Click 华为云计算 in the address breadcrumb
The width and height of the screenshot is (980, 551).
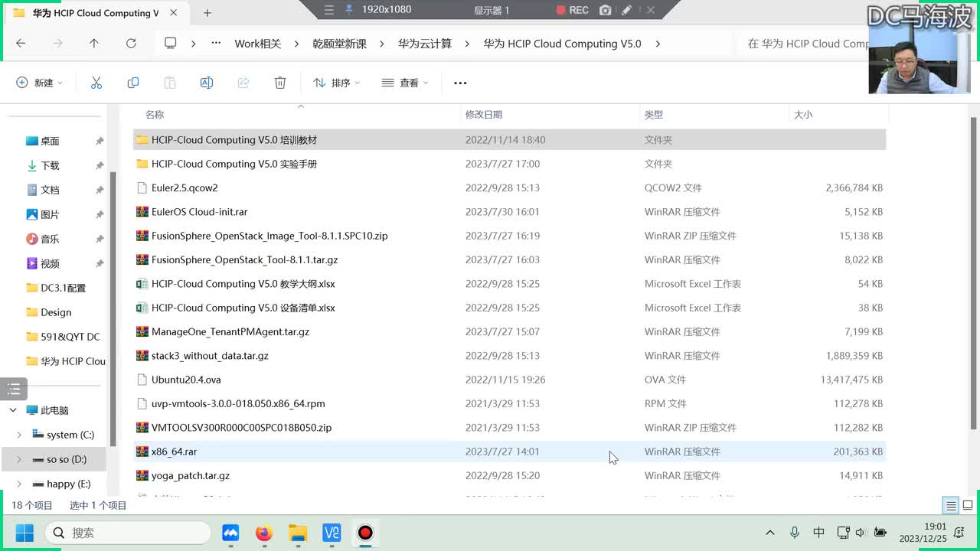click(425, 44)
